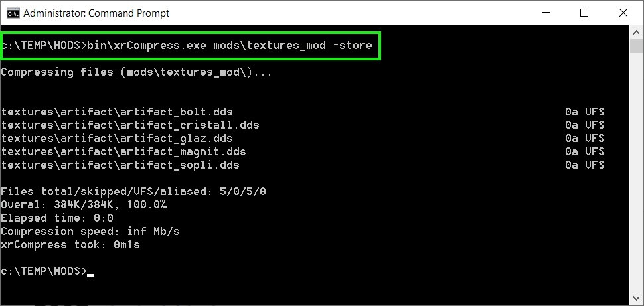
Task: Click the Administrator: Command Prompt title text
Action: coord(96,13)
